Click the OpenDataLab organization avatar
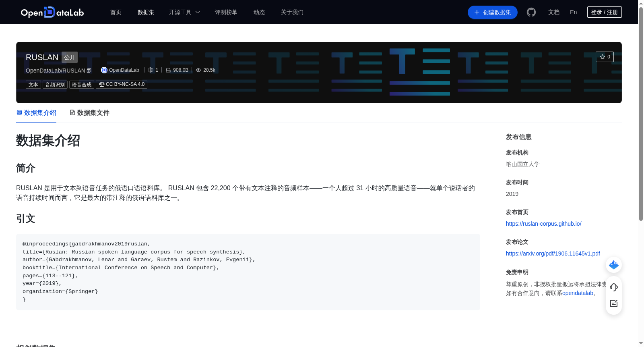This screenshot has height=347, width=644. 104,70
